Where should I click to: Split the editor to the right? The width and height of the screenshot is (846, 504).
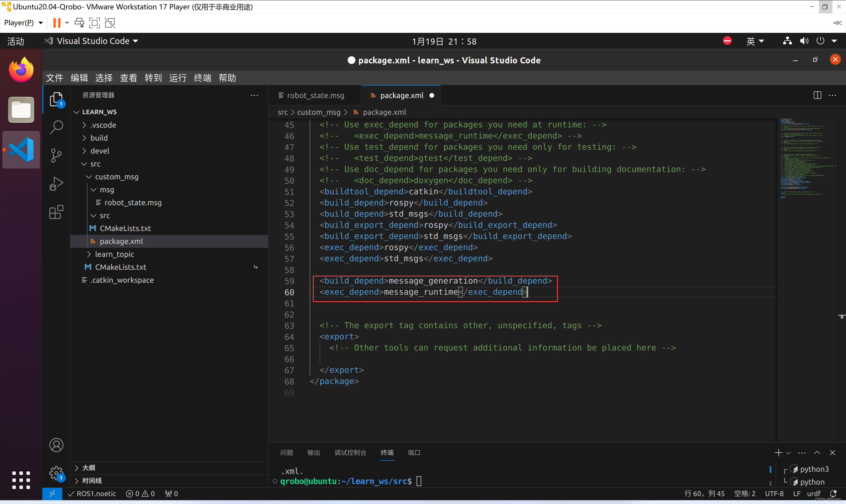817,95
